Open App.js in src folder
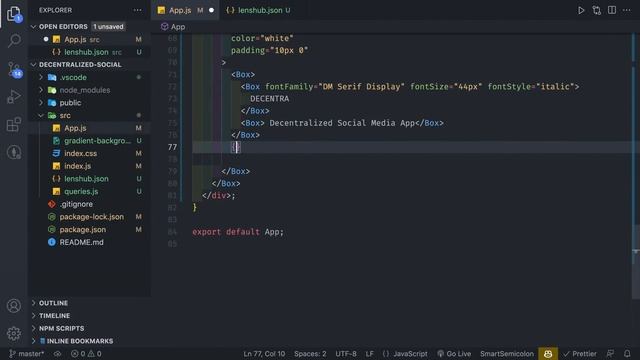The width and height of the screenshot is (640, 360). tap(89, 128)
